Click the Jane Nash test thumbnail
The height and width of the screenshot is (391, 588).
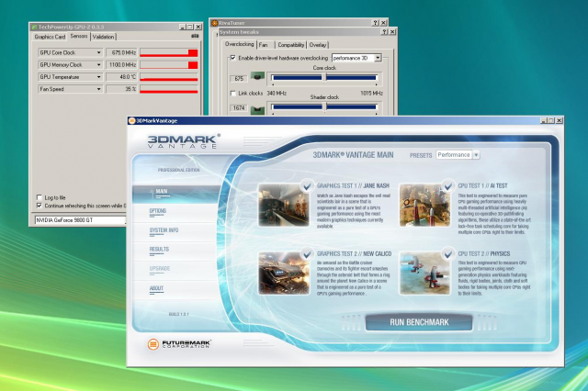pos(284,205)
